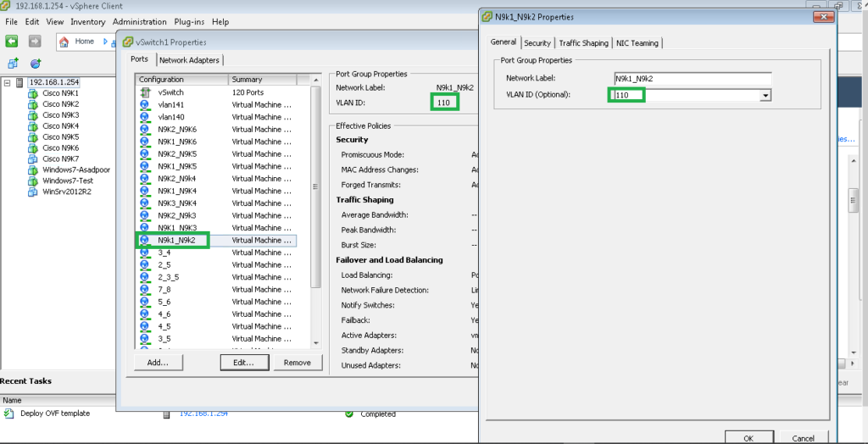The height and width of the screenshot is (444, 868).
Task: Click the Name column header in Recent Tasks
Action: click(12, 400)
